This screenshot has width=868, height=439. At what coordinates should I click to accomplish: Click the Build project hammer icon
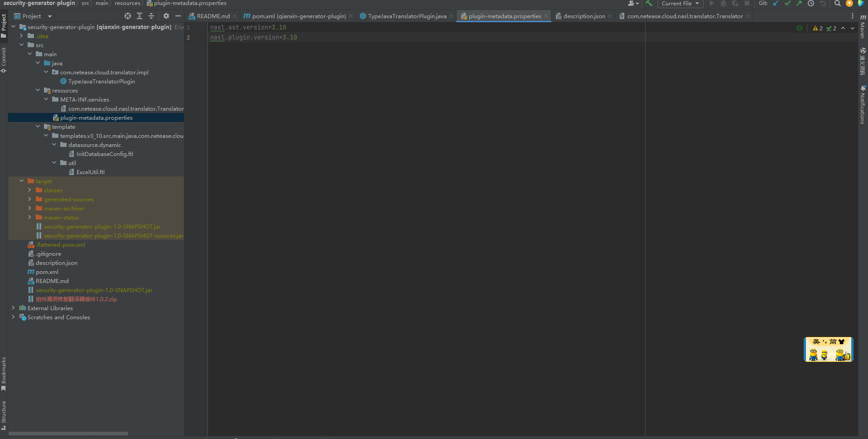[x=649, y=3]
